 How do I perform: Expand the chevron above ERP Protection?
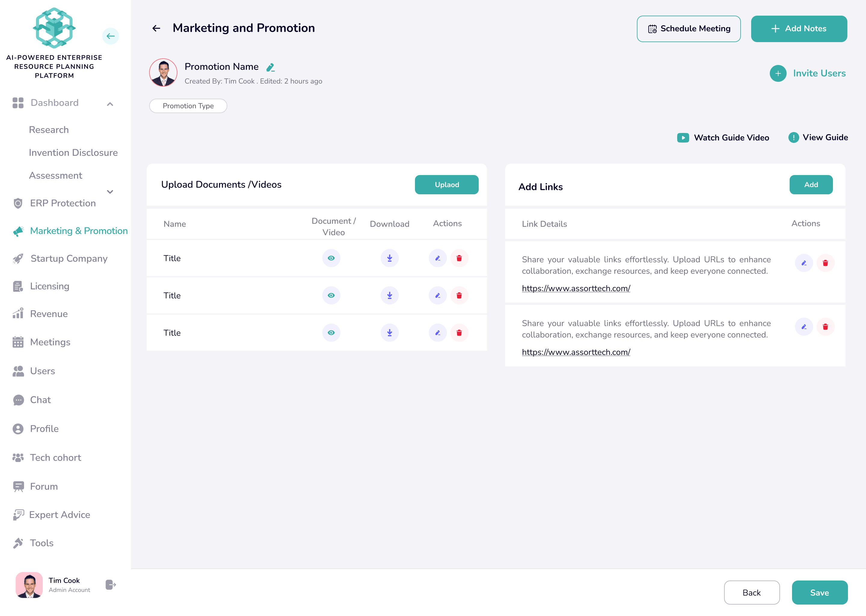[x=110, y=192]
